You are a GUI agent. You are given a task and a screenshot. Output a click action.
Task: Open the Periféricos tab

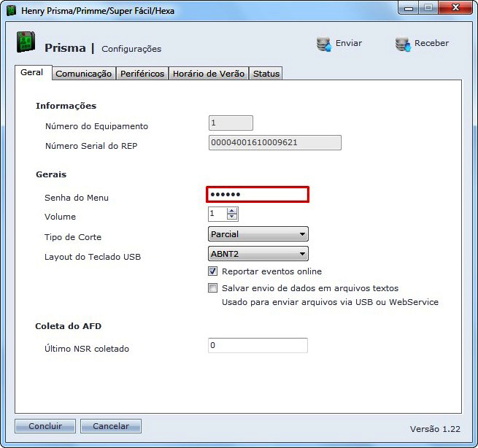pos(142,74)
